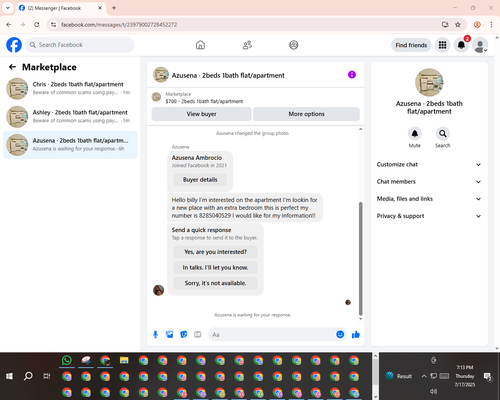
Task: Click the taskbar clock showing 7:13 PM
Action: point(465,376)
